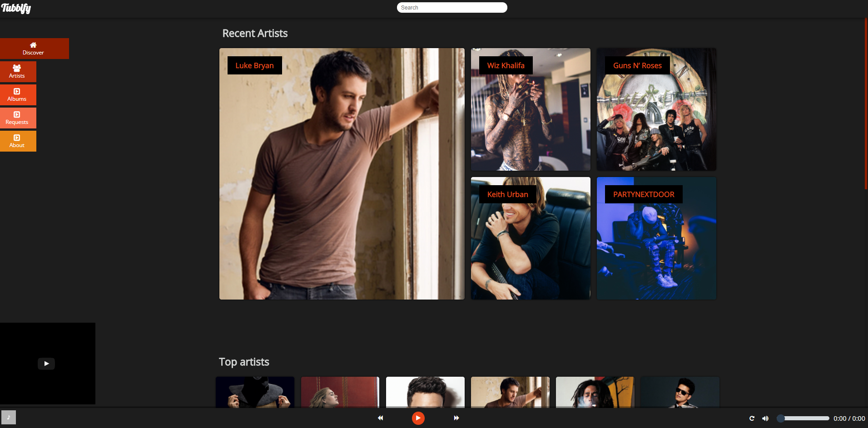
Task: Open the Requests page
Action: (18, 118)
